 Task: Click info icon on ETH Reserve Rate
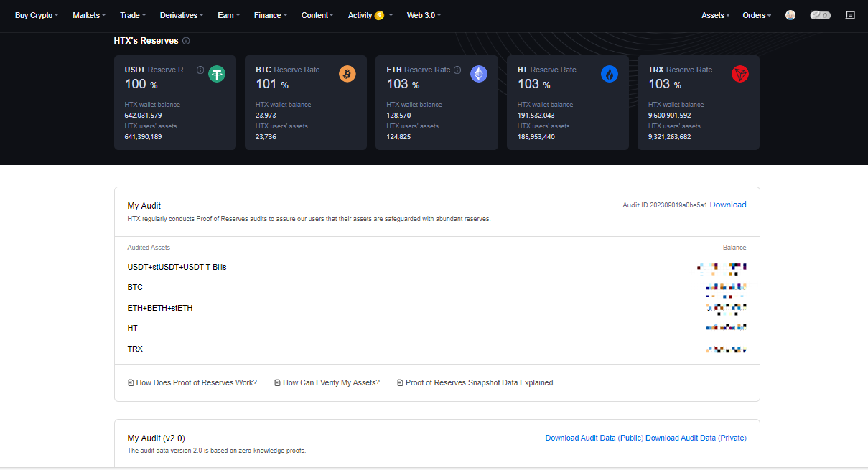(457, 70)
